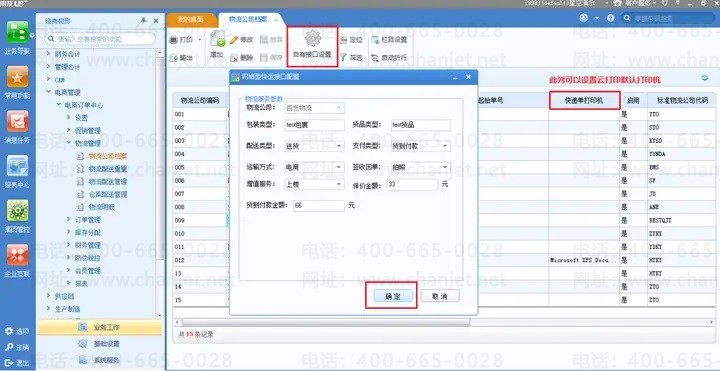The width and height of the screenshot is (720, 371).
Task: Open the 企业互联 sidebar icon
Action: pyautogui.click(x=17, y=255)
